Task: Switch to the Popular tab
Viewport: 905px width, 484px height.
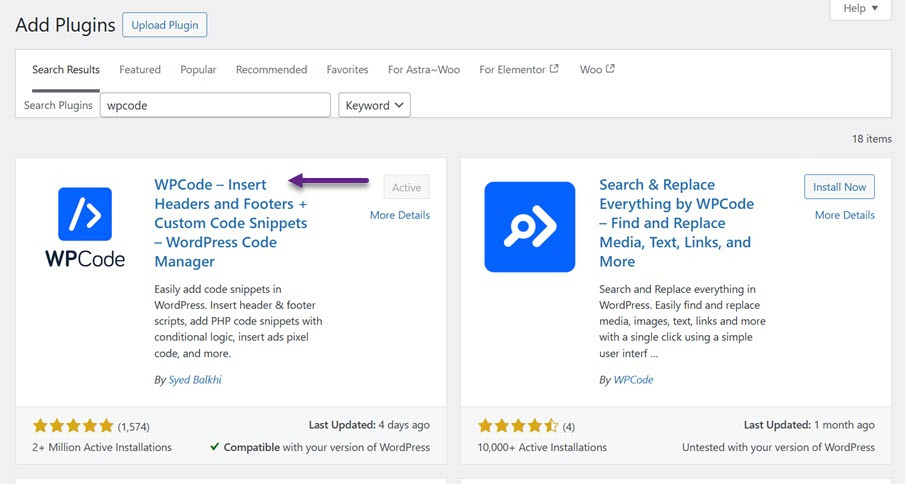Action: [x=198, y=70]
